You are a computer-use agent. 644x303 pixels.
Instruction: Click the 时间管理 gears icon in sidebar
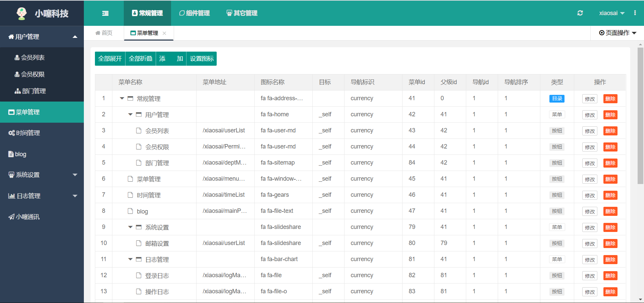pos(11,133)
